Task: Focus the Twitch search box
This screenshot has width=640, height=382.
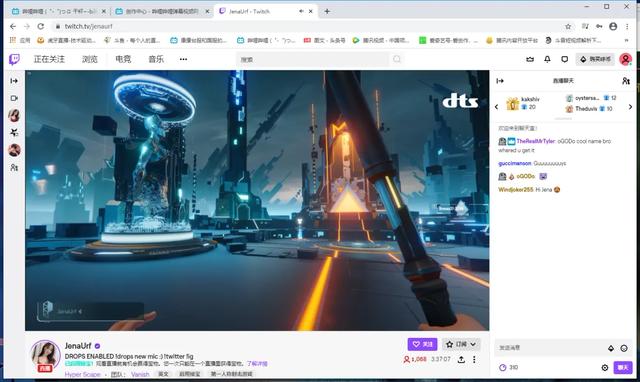Action: (x=313, y=59)
